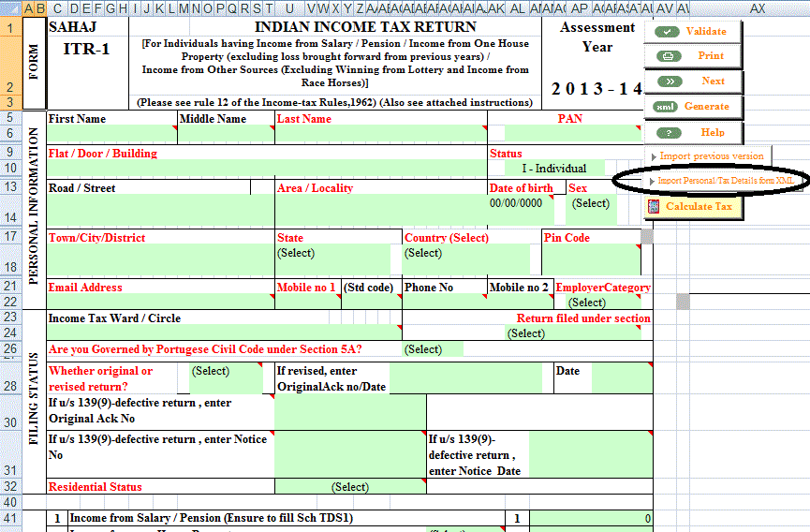Click the Town/City/District input field
Image resolution: width=810 pixels, height=532 pixels.
pyautogui.click(x=161, y=259)
